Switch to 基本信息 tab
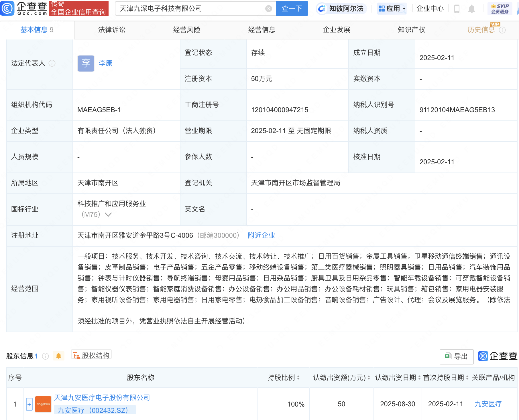The height and width of the screenshot is (420, 519). [37, 30]
